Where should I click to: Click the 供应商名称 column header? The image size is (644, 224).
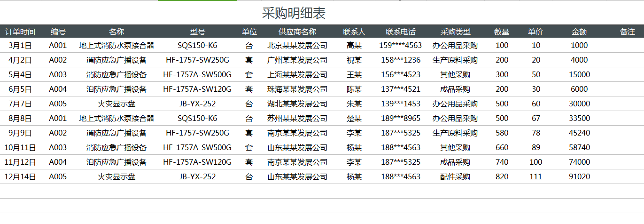[x=297, y=32]
